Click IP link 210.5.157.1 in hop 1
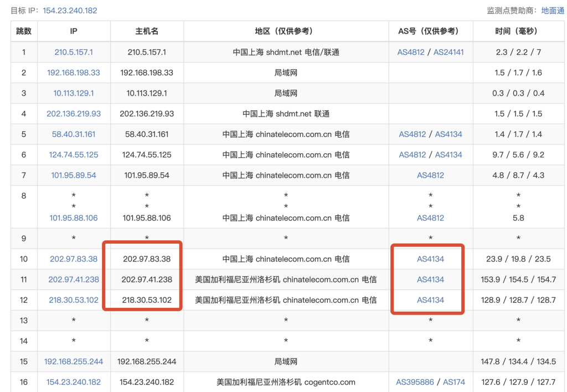The image size is (567, 392). click(74, 52)
